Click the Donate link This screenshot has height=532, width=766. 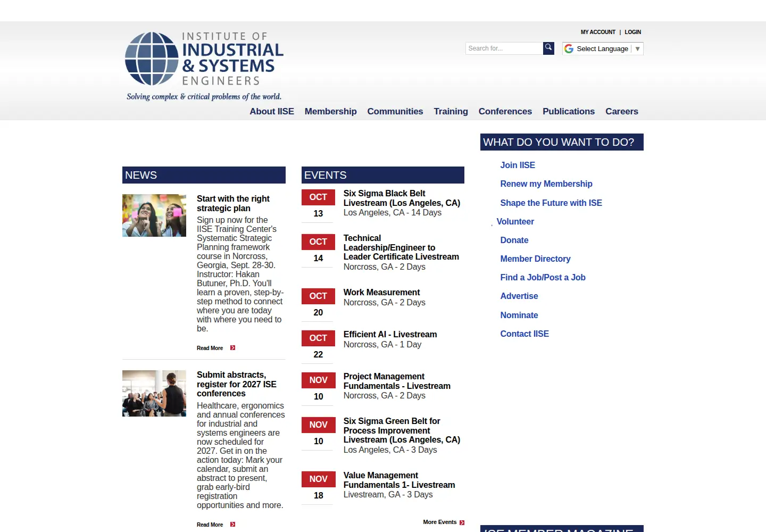coord(514,240)
